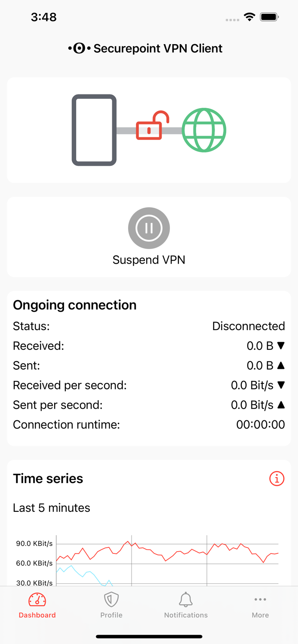The image size is (298, 644).
Task: Click the smartphone device icon
Action: [94, 128]
